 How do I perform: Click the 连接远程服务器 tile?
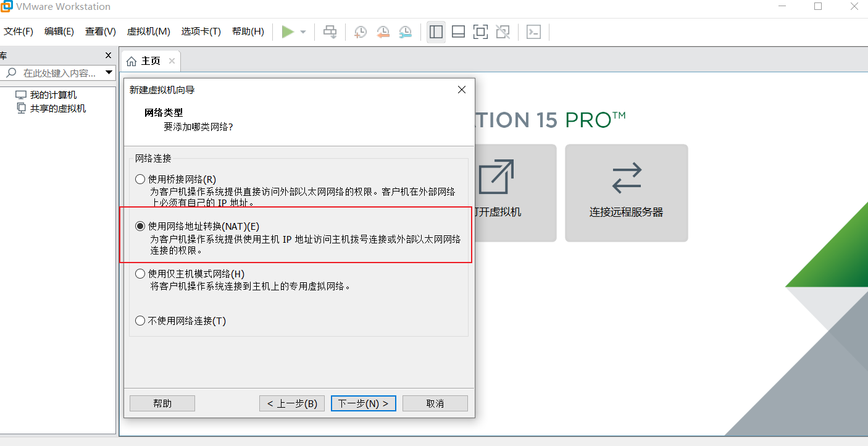pyautogui.click(x=627, y=193)
